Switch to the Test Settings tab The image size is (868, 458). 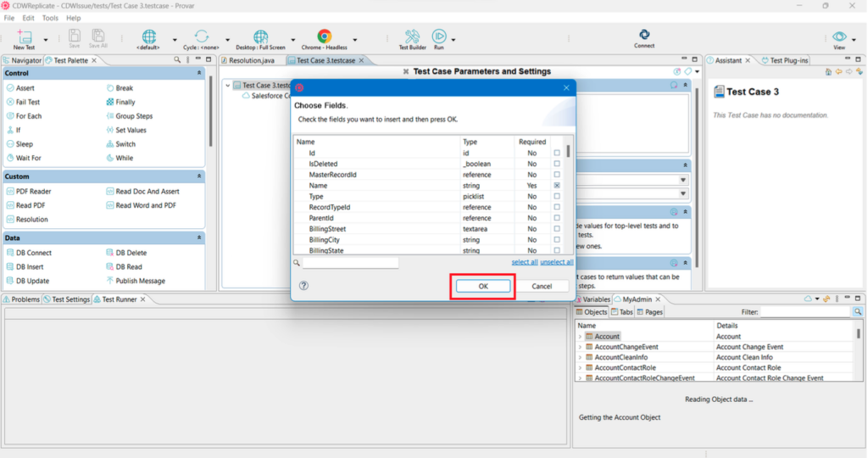point(67,299)
